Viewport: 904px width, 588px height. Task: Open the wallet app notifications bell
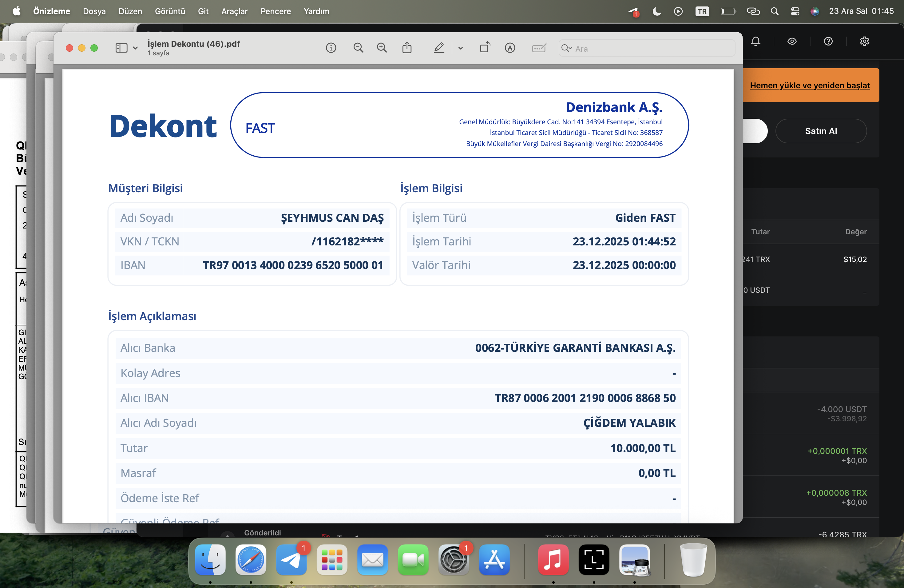point(755,41)
